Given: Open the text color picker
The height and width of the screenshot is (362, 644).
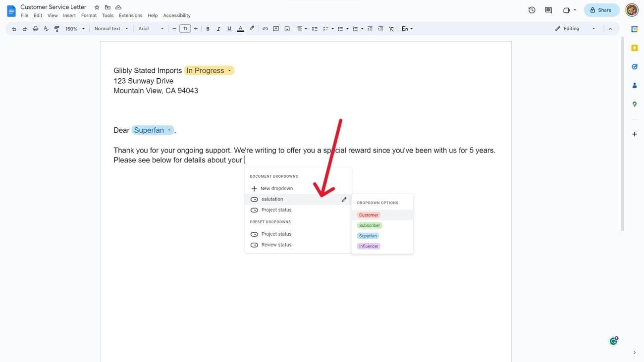Looking at the screenshot, I should coord(240,29).
